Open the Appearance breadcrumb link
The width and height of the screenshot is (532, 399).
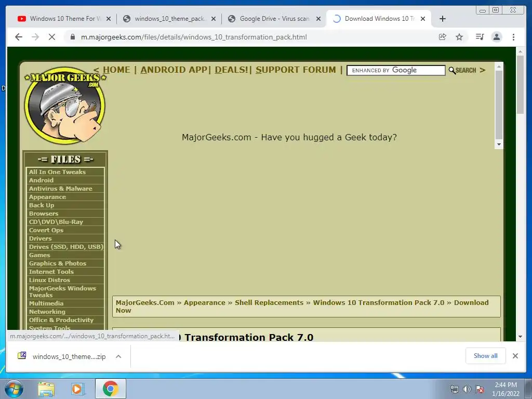(x=205, y=303)
